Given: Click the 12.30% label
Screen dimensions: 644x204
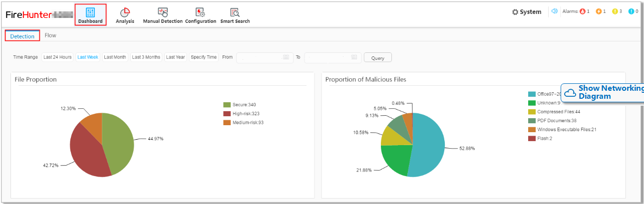Looking at the screenshot, I should click(x=68, y=108).
